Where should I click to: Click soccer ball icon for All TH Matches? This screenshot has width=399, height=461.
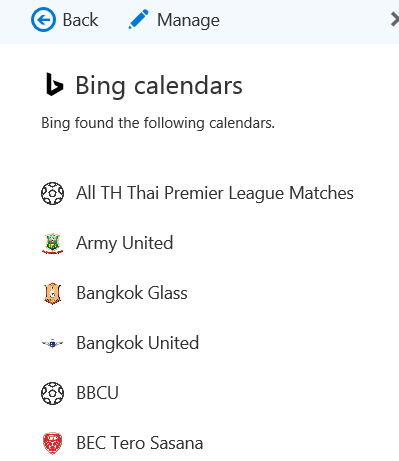tap(52, 193)
